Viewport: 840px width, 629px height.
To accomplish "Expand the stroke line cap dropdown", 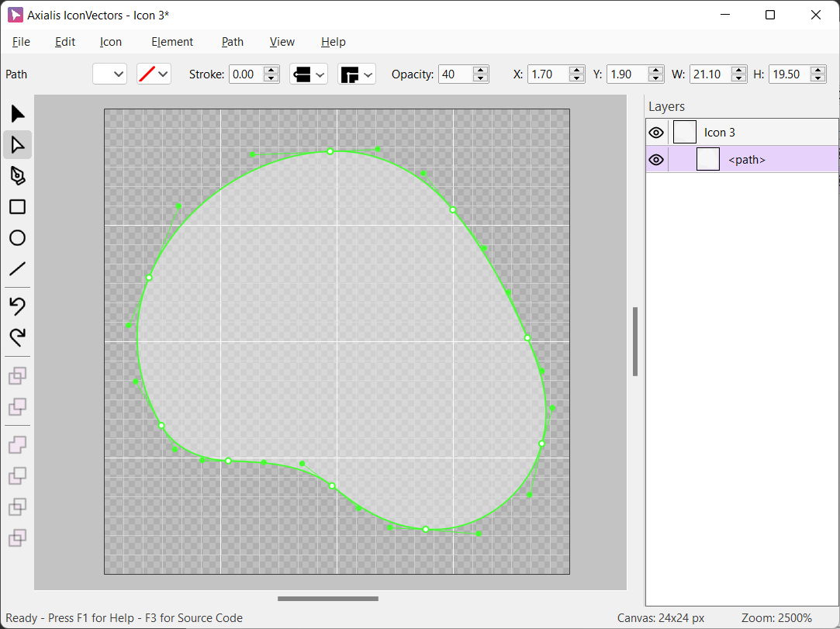I will click(309, 74).
